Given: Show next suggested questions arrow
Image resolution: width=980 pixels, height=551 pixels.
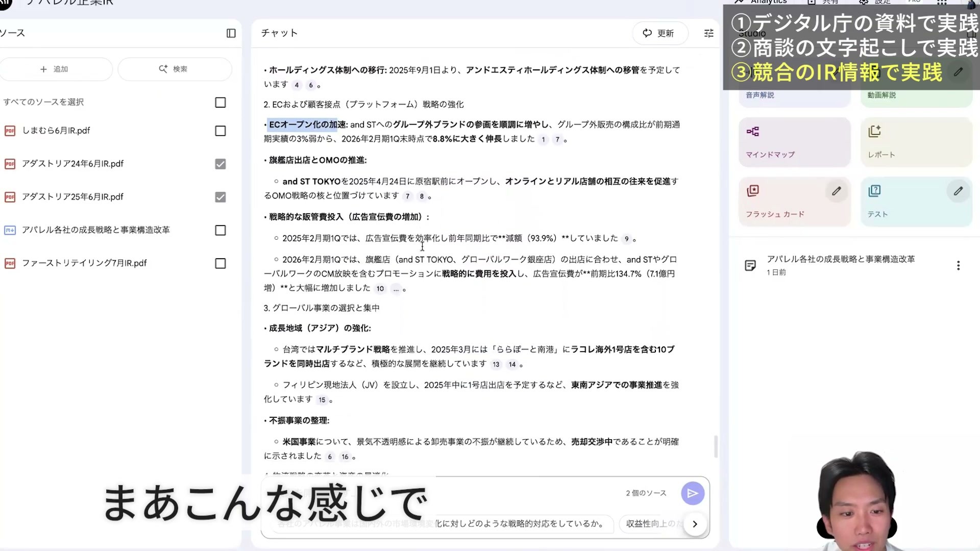Looking at the screenshot, I should [x=695, y=524].
